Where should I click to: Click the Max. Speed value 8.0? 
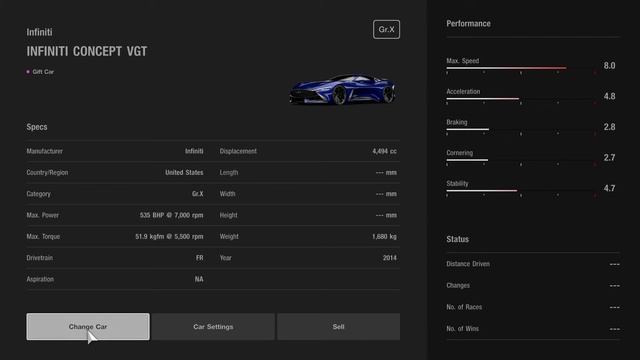tap(609, 66)
